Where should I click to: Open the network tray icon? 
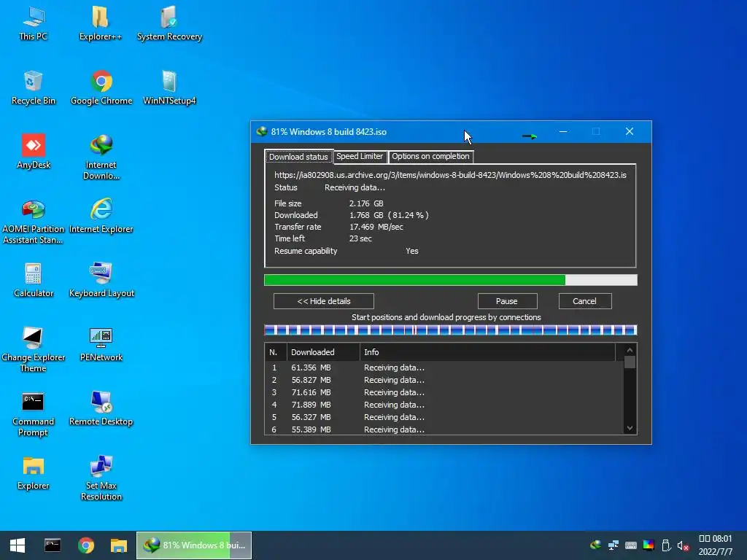(x=613, y=545)
